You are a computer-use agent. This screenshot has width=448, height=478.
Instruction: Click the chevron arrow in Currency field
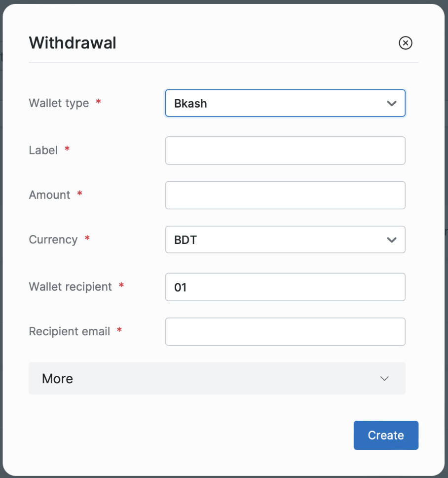(x=392, y=240)
